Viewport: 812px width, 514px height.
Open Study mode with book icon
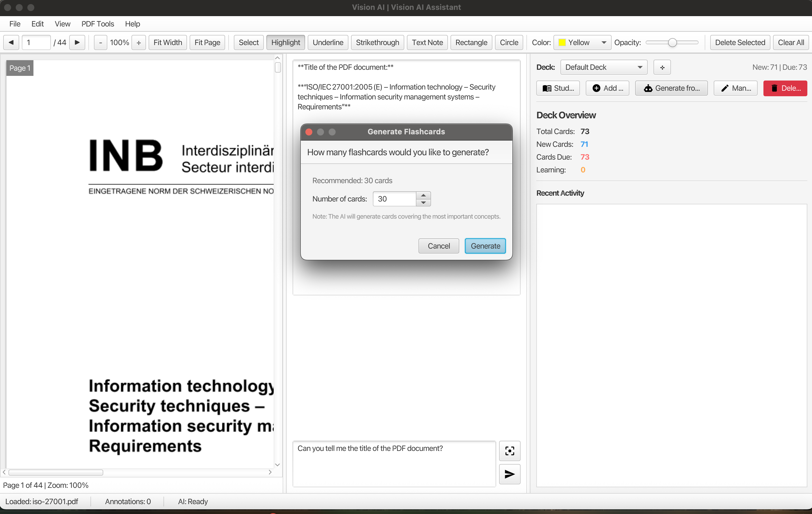[558, 88]
